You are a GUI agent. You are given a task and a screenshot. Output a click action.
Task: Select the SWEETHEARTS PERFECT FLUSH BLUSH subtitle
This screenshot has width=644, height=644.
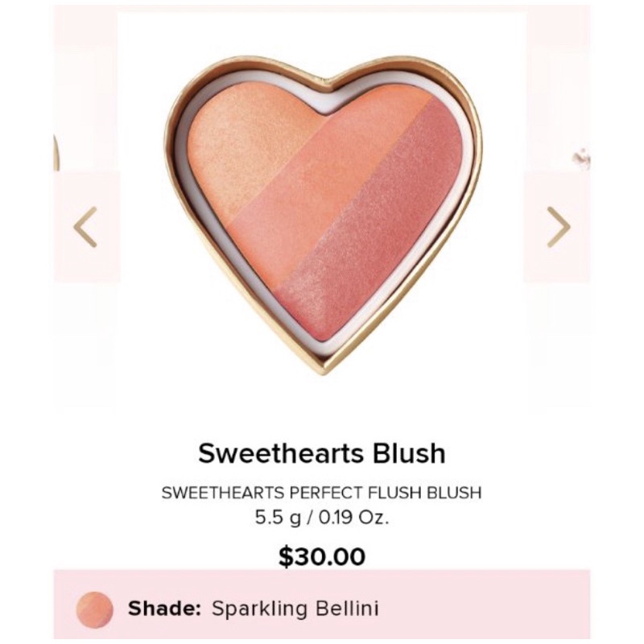[322, 493]
